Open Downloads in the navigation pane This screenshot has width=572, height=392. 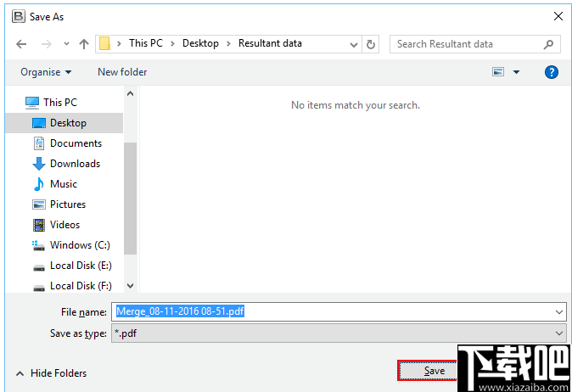coord(66,164)
